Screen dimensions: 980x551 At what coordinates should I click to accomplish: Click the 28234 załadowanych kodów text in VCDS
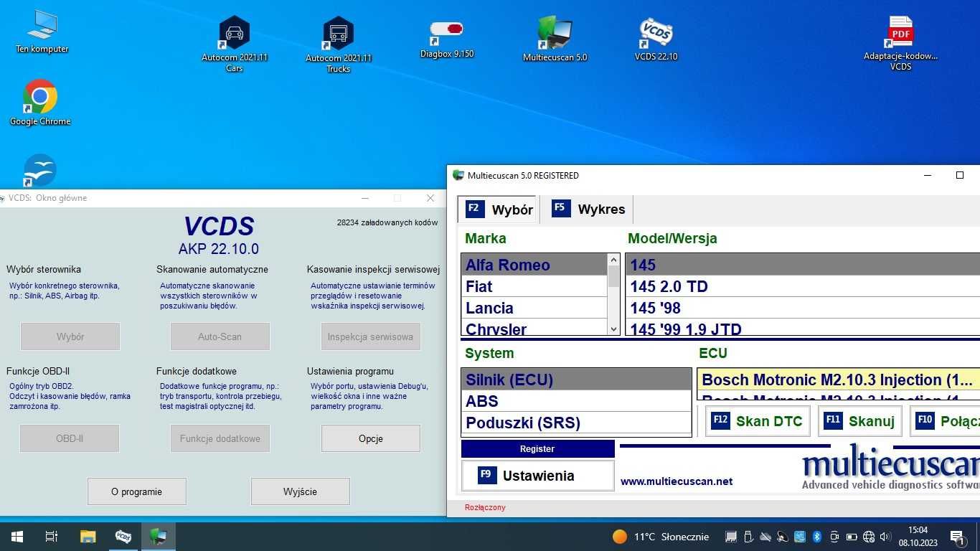[387, 222]
